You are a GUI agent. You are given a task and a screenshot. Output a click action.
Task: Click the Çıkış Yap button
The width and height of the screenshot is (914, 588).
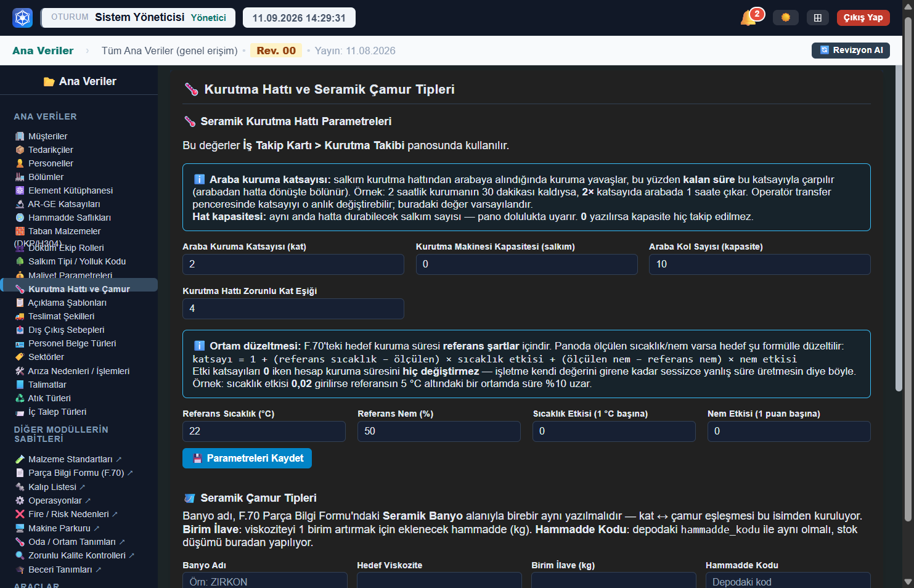[863, 18]
